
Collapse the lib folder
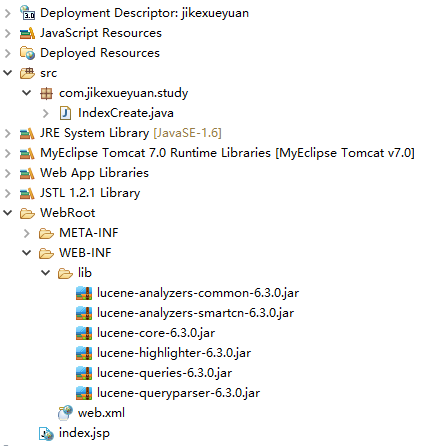pos(46,273)
